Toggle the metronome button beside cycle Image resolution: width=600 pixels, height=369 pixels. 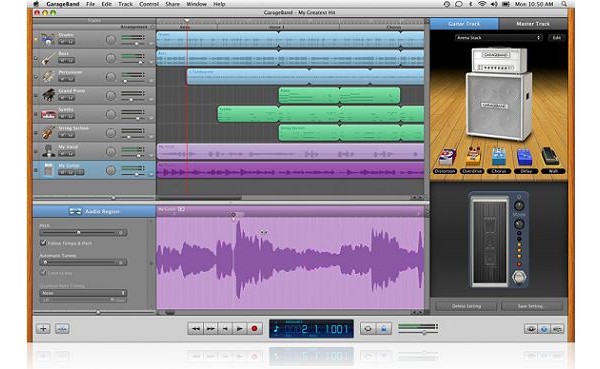pyautogui.click(x=383, y=329)
